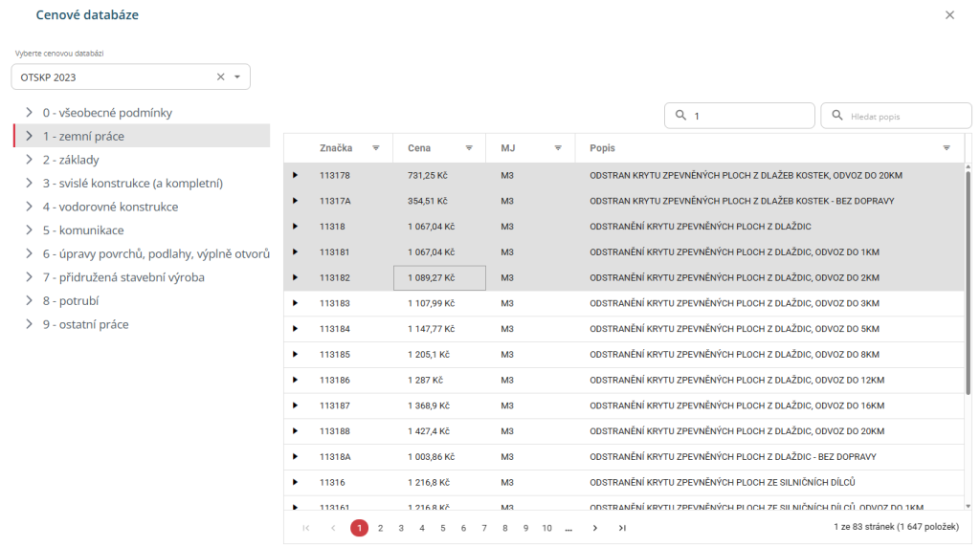This screenshot has height=547, width=980.
Task: Expand row details for item 113183
Action: click(x=295, y=303)
